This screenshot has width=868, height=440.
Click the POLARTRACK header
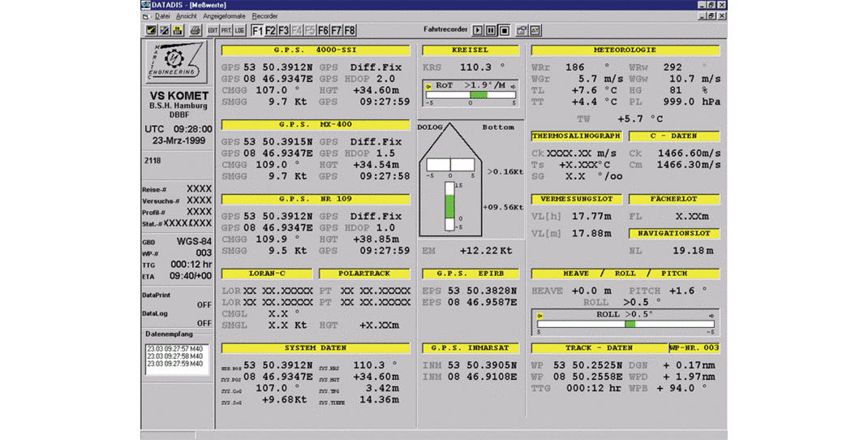364,274
